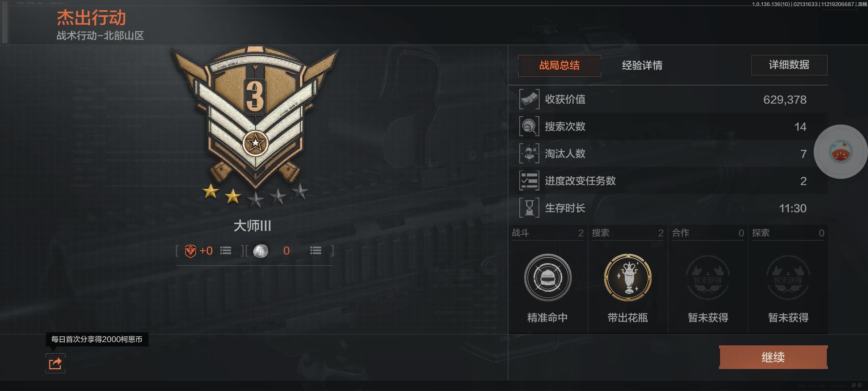Viewport: 868px width, 391px height.
Task: Switch to the 战局总结 tab
Action: click(x=559, y=66)
